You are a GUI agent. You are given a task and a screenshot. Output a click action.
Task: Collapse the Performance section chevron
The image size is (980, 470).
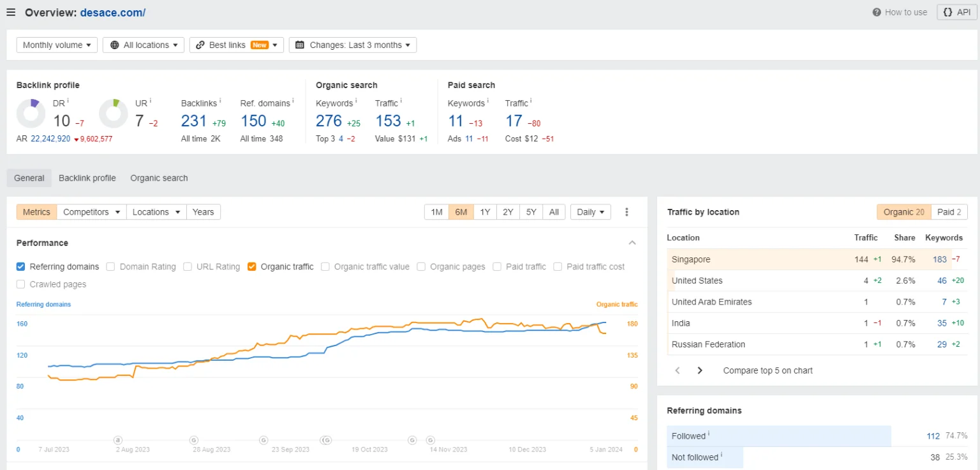[x=632, y=243]
